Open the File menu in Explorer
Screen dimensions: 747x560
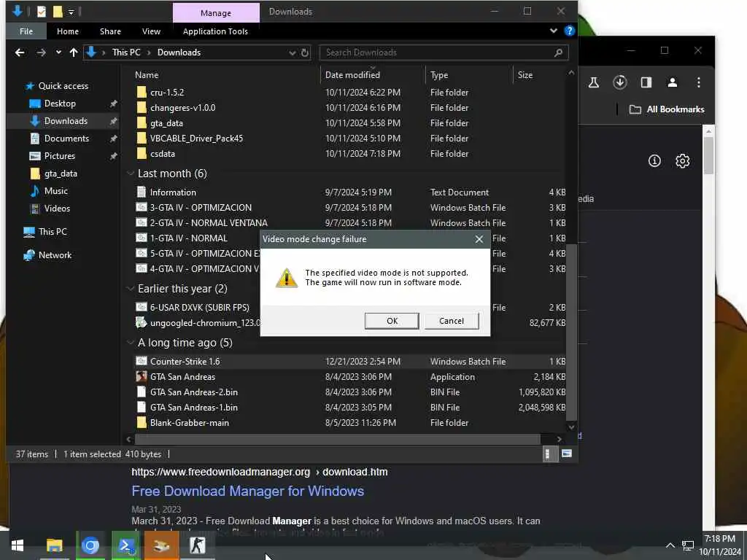pyautogui.click(x=26, y=31)
